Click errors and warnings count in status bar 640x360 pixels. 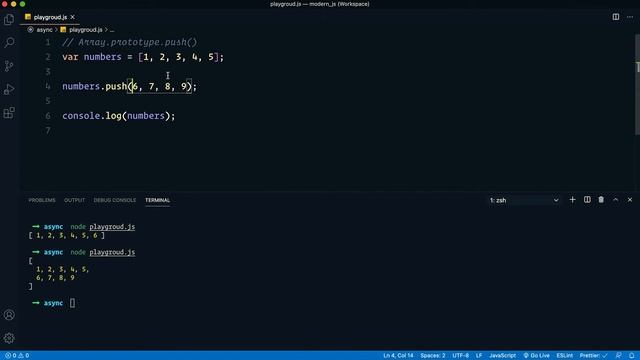17,356
